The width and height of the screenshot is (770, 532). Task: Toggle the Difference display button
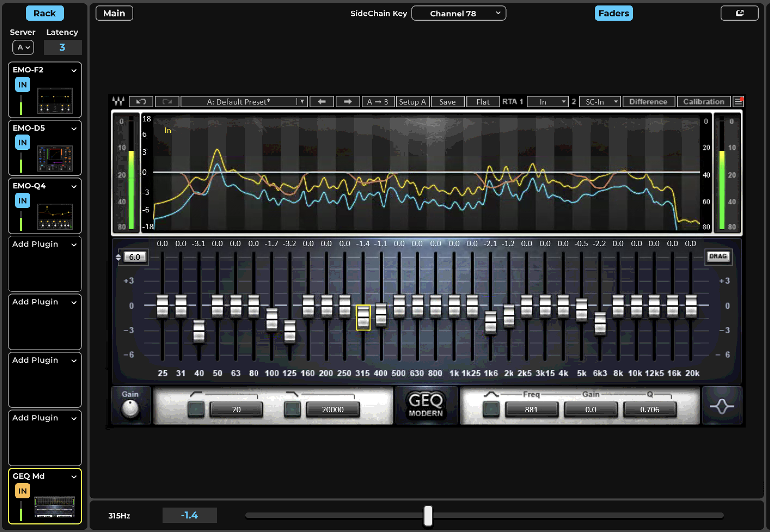coord(648,102)
